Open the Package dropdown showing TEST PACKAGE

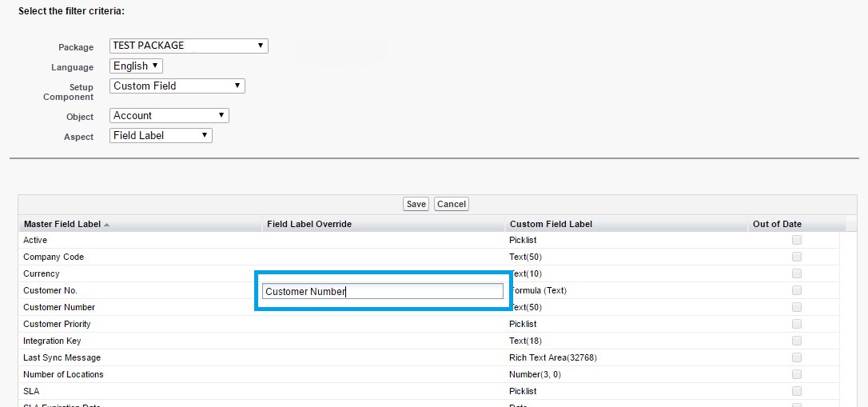[189, 46]
